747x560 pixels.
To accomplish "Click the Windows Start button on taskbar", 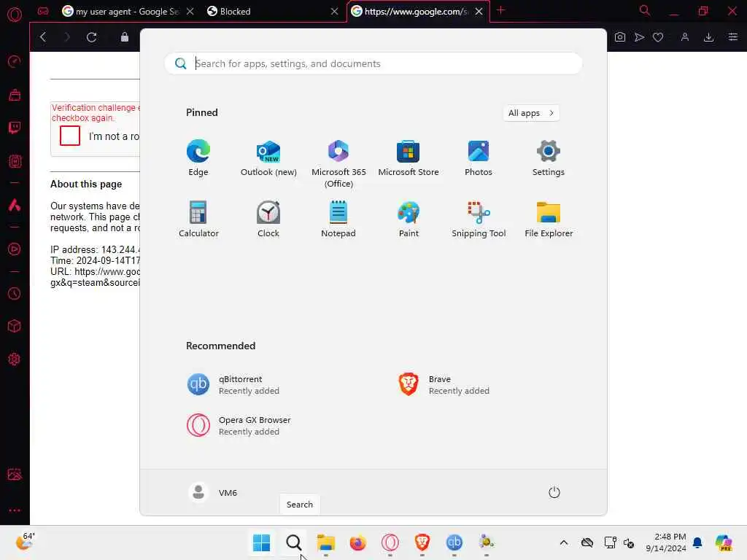I will click(x=261, y=542).
